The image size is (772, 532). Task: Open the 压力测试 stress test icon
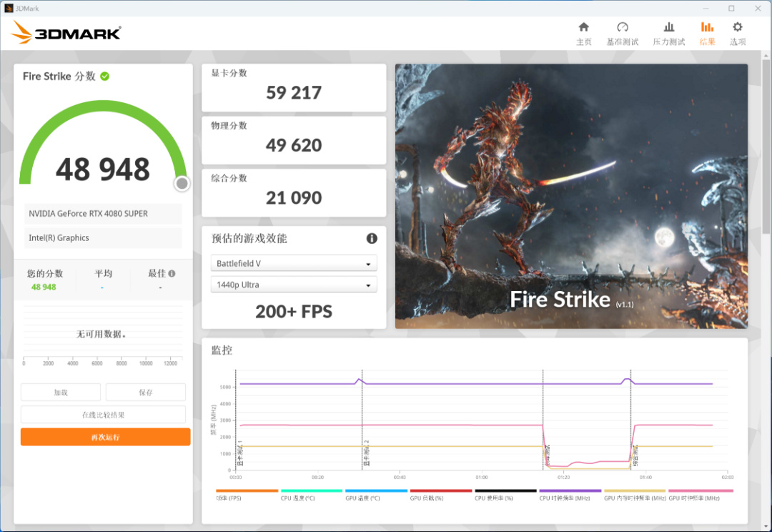(668, 26)
